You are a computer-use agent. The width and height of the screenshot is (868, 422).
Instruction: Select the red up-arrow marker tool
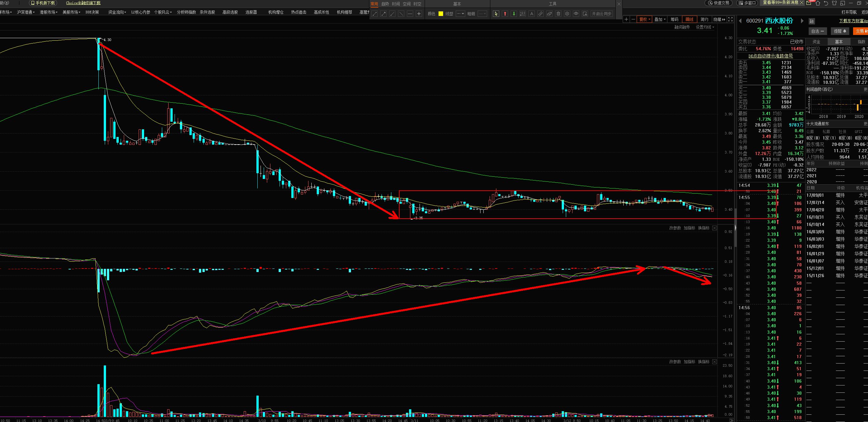pos(505,14)
